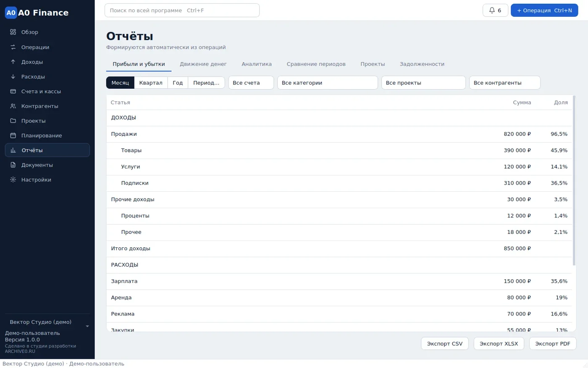Click the Подписки row label

coord(135,183)
